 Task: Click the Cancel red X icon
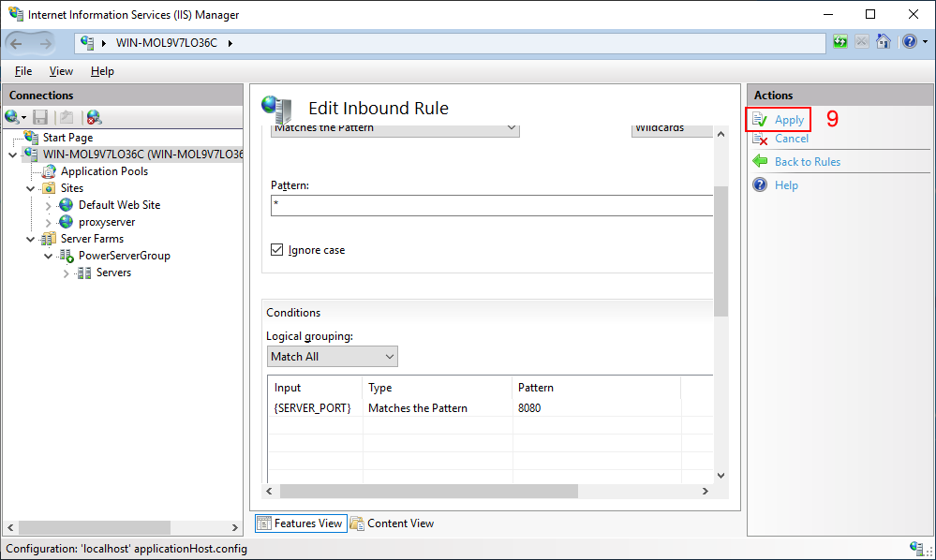[x=760, y=139]
